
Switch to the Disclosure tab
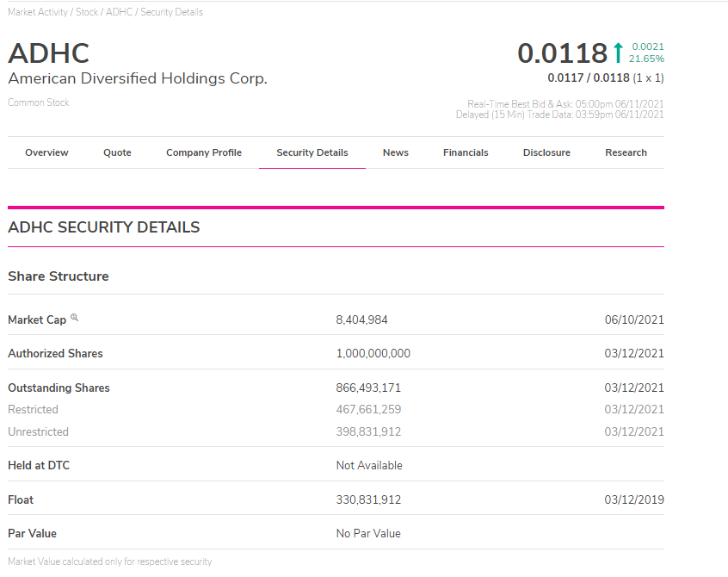(546, 152)
